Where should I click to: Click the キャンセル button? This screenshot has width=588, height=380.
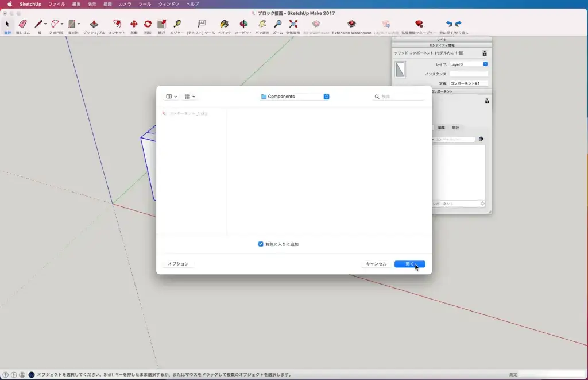tap(376, 264)
